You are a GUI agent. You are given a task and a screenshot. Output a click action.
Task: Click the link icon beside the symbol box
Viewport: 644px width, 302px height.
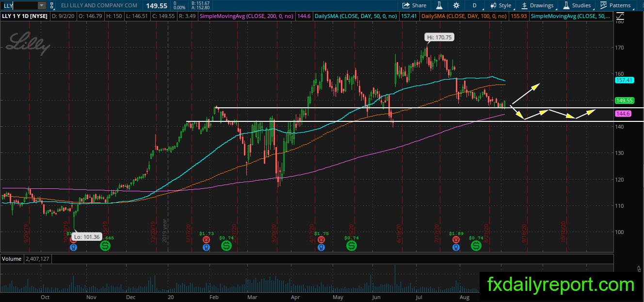52,5
